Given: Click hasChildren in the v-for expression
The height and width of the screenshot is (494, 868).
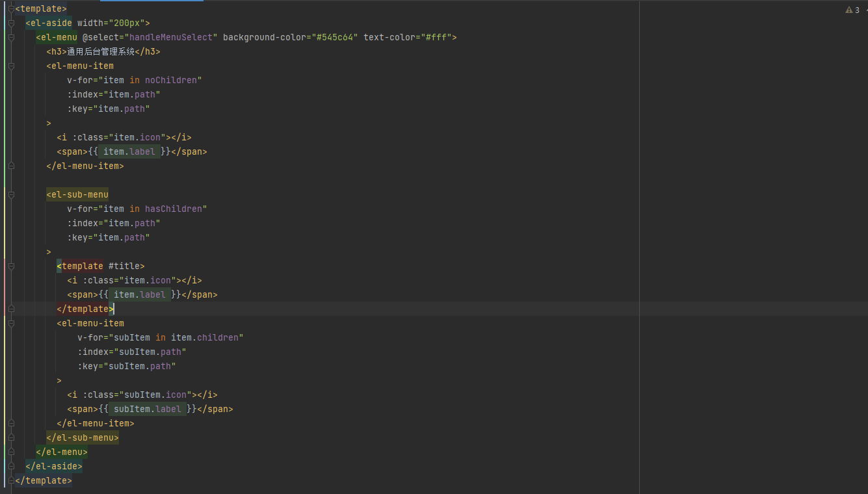Looking at the screenshot, I should click(x=174, y=209).
